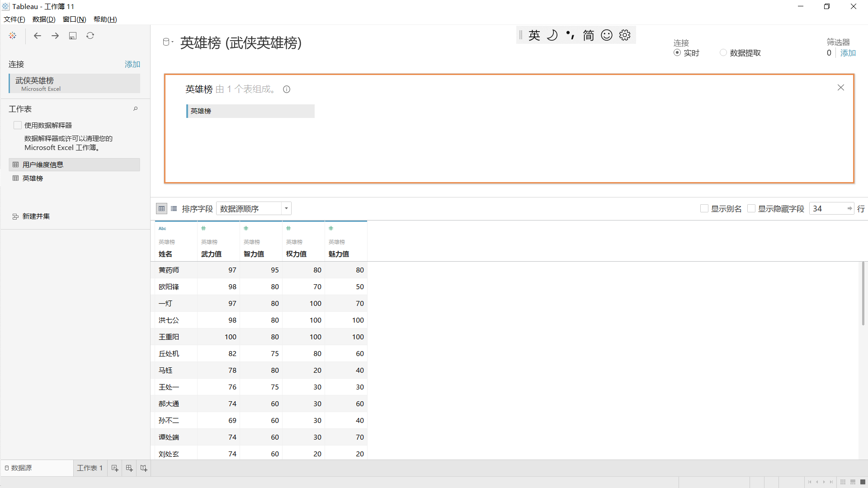Switch to the 数据源 tab
Screen dimensions: 868x488
[37, 468]
